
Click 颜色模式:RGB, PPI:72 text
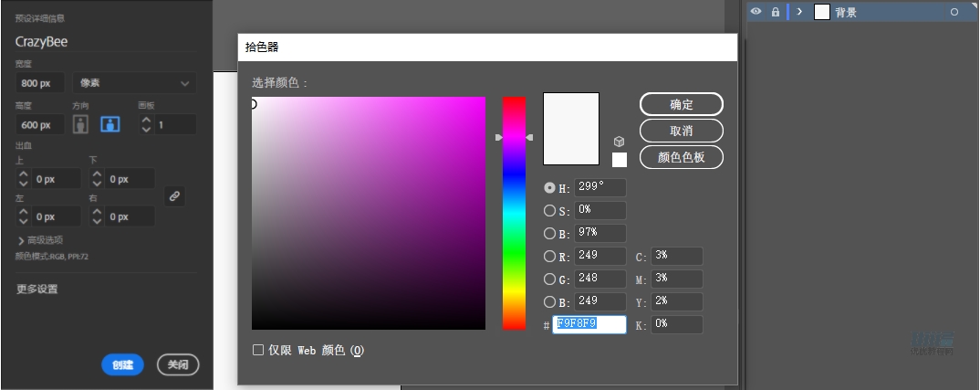(x=52, y=256)
